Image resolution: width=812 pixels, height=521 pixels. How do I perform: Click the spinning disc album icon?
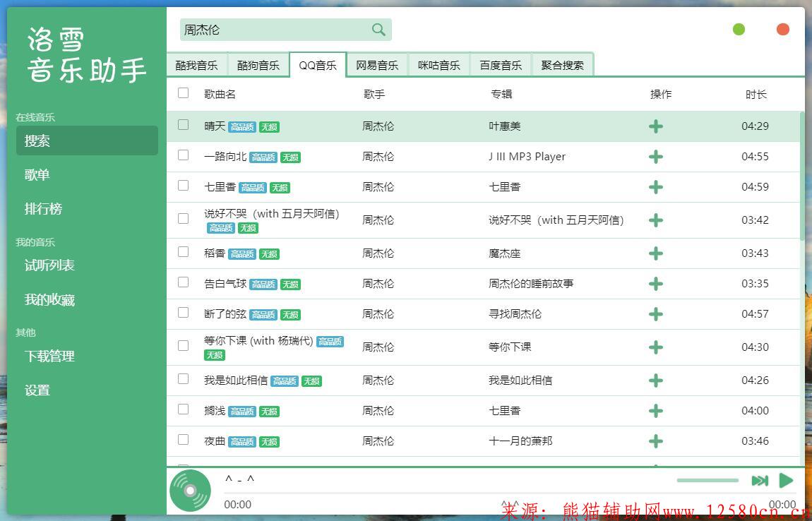pyautogui.click(x=190, y=491)
